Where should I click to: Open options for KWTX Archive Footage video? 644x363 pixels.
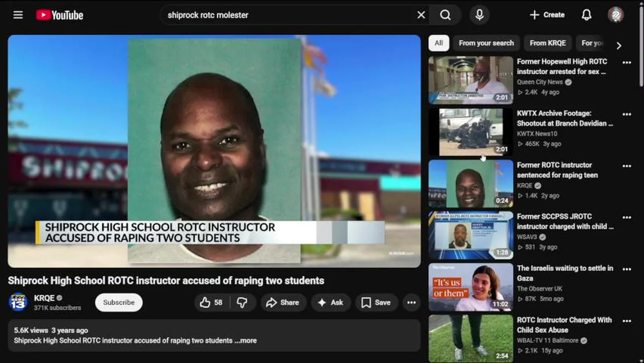coord(627,114)
